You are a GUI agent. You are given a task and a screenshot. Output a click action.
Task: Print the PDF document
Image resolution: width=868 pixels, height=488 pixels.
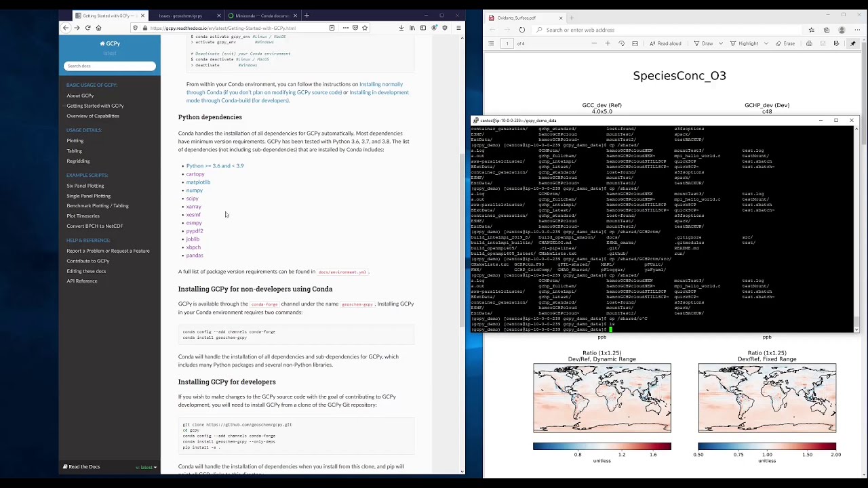(x=809, y=43)
